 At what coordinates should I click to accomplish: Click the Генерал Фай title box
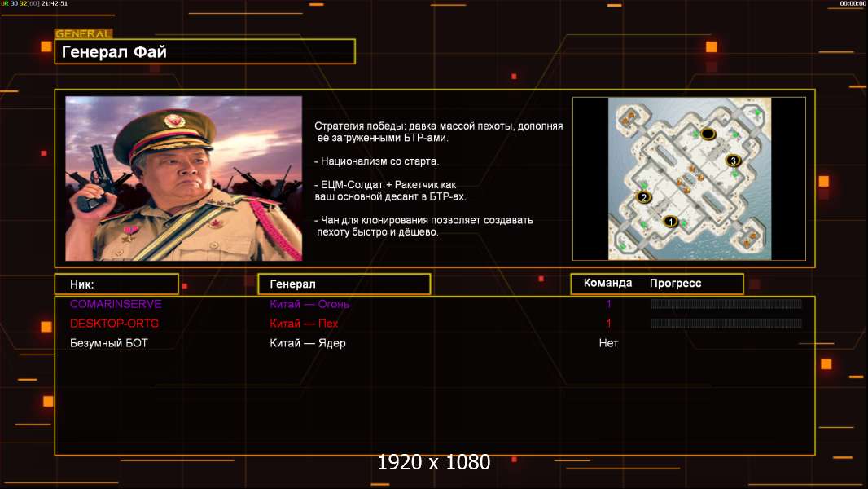[x=205, y=51]
